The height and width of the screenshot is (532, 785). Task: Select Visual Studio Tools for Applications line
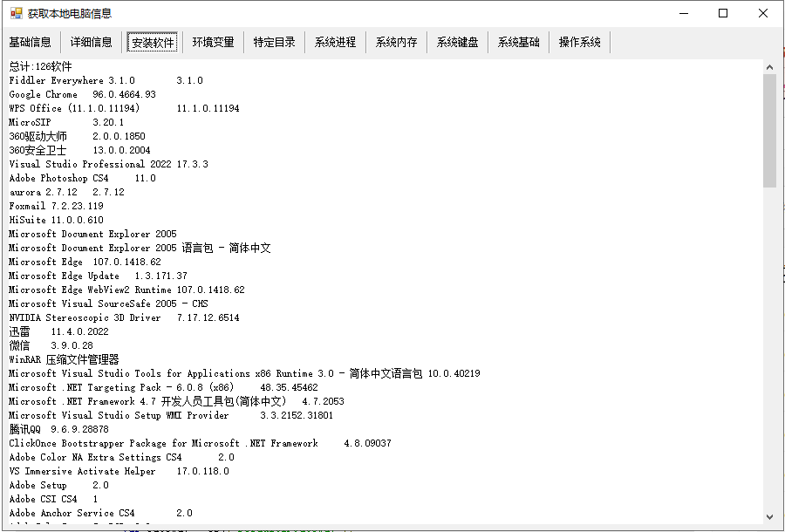pyautogui.click(x=245, y=374)
